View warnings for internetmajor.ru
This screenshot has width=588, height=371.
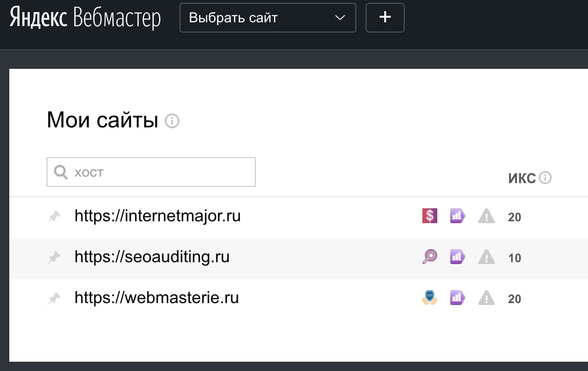coord(486,216)
